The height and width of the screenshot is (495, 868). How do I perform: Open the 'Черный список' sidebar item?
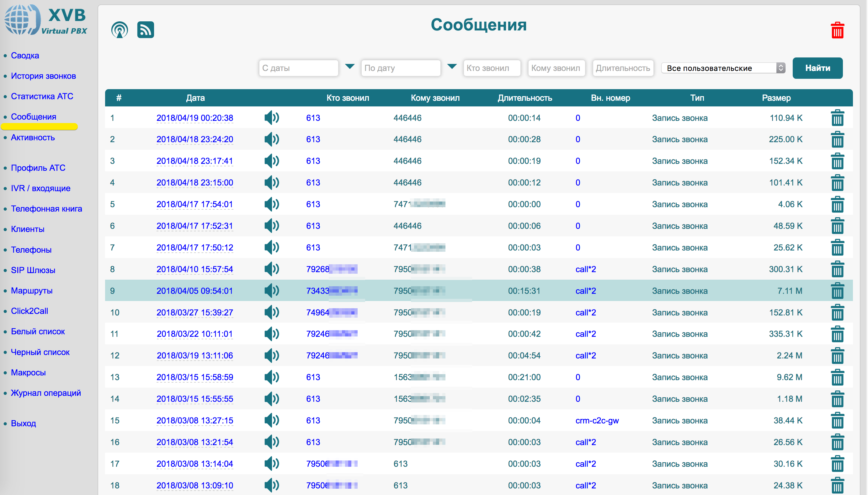pos(40,352)
